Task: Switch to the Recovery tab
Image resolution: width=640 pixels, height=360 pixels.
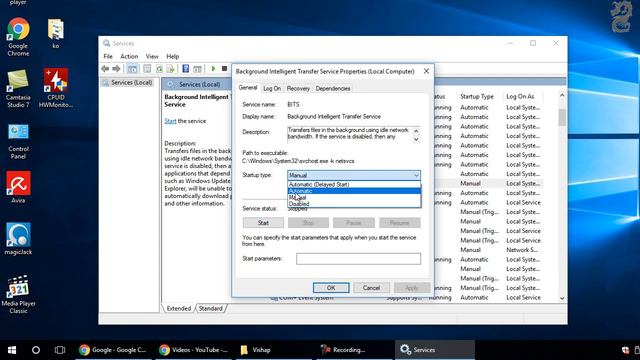Action: [298, 89]
